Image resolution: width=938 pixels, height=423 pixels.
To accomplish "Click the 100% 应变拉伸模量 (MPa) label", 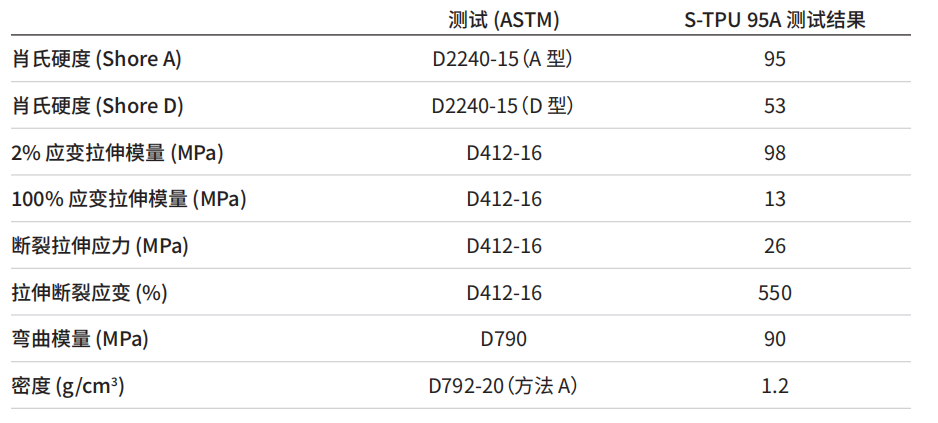I will 128,199.
